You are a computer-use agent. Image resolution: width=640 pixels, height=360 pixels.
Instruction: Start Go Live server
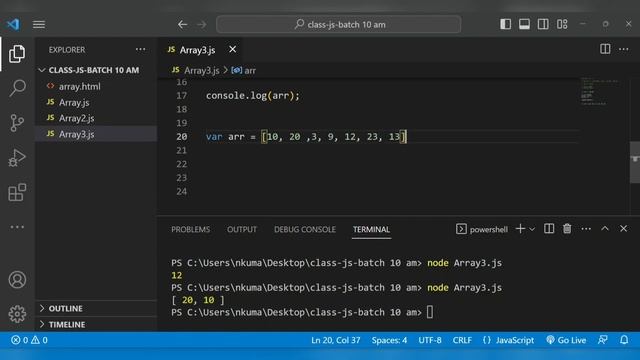pyautogui.click(x=566, y=340)
